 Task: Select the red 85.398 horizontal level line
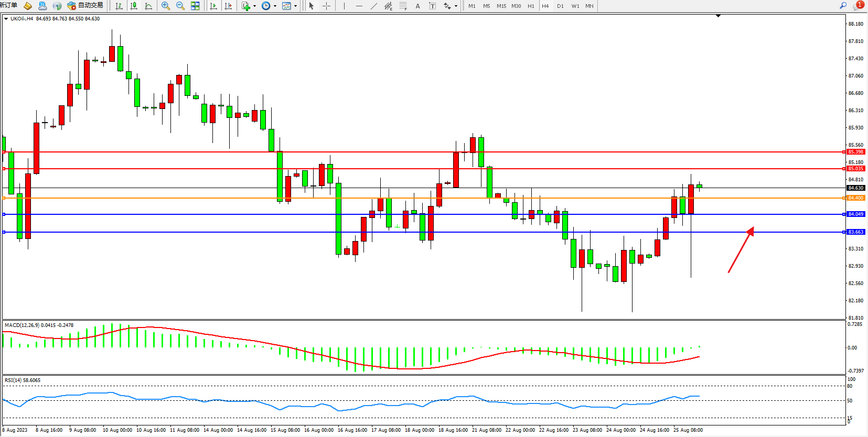click(x=420, y=152)
